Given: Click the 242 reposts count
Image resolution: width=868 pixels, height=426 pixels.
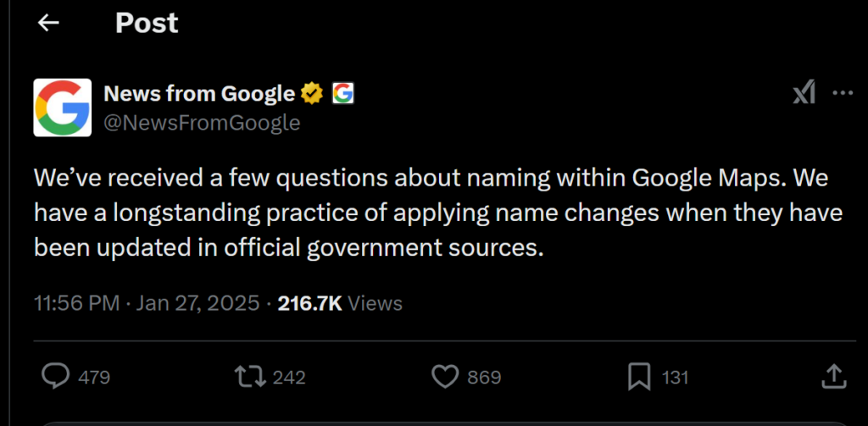Looking at the screenshot, I should click(289, 378).
